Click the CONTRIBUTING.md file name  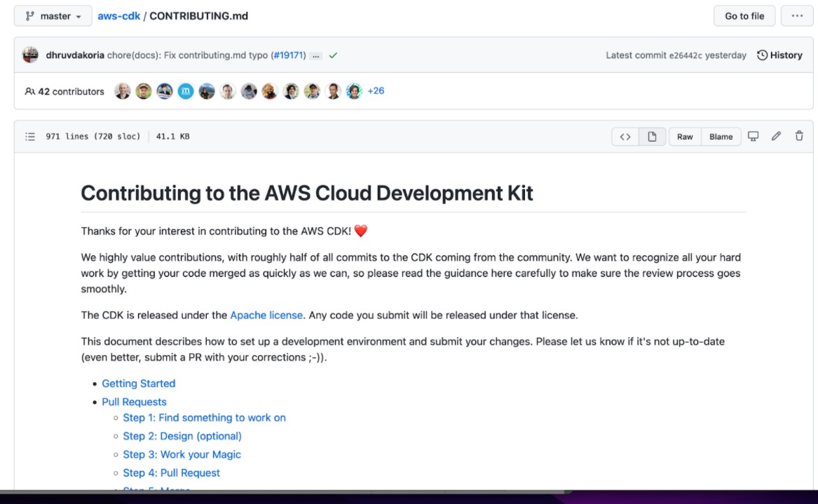click(199, 16)
